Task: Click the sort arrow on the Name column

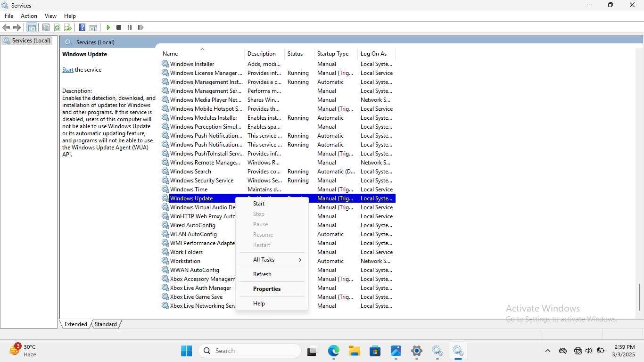Action: (202, 49)
